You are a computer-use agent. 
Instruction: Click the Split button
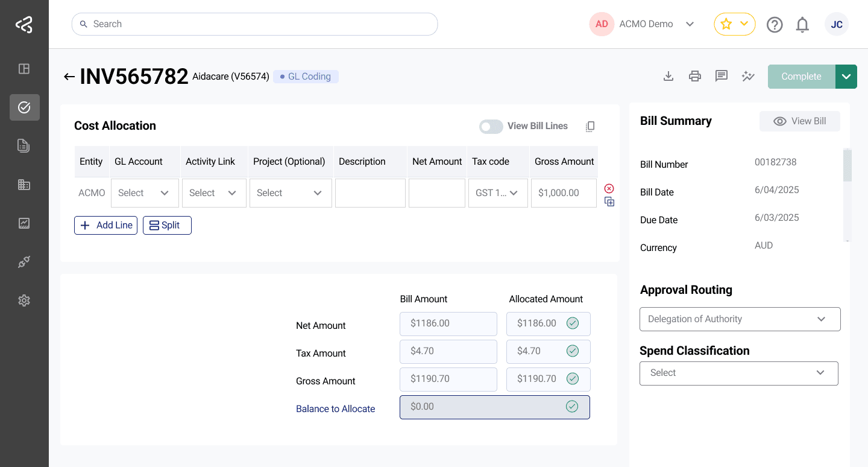tap(167, 225)
